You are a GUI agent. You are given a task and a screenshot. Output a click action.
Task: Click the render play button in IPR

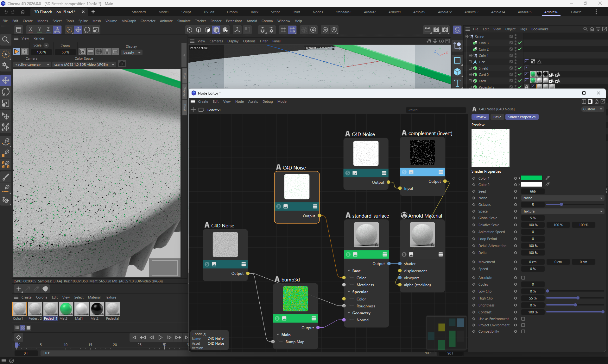click(16, 52)
